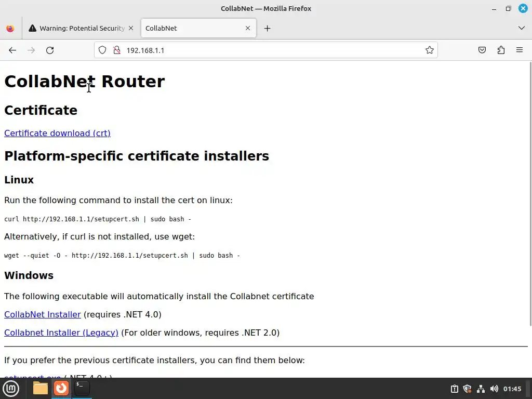Click the page's vertical scrollbar thumb
This screenshot has height=399, width=532.
click(530, 194)
